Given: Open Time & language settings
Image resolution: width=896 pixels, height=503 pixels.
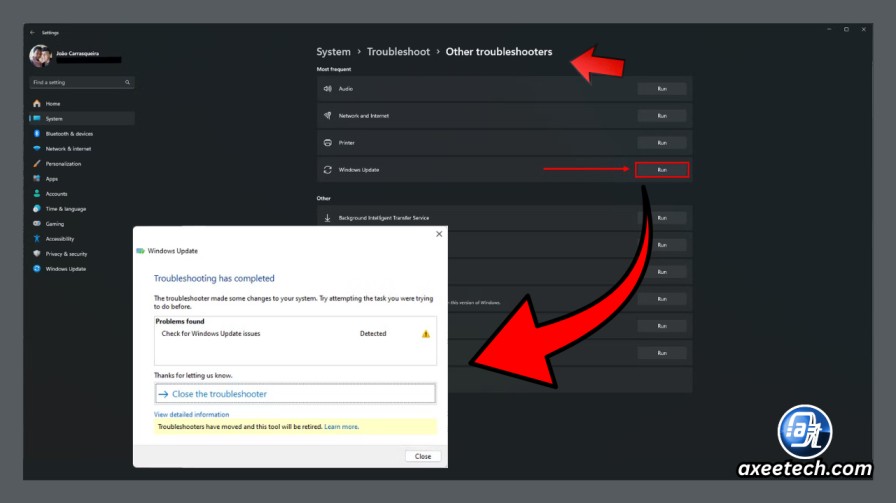Looking at the screenshot, I should (66, 209).
